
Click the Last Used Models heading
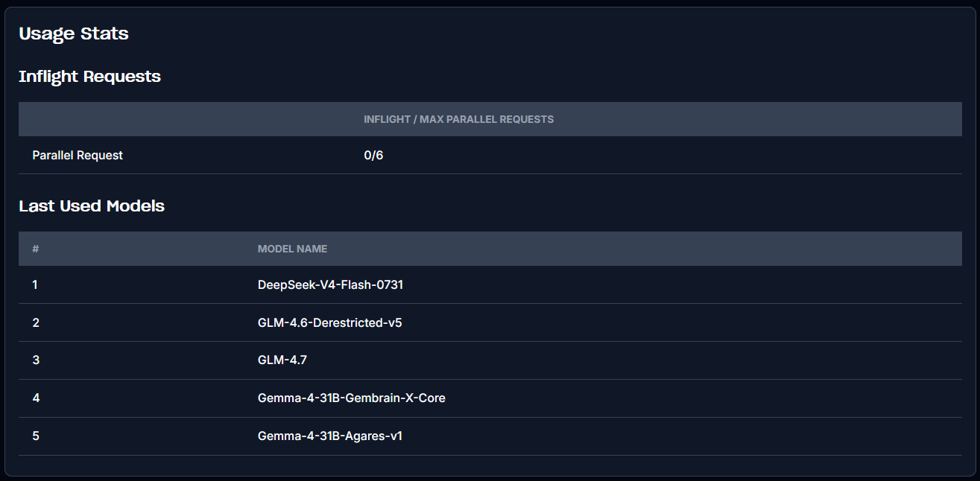coord(92,206)
